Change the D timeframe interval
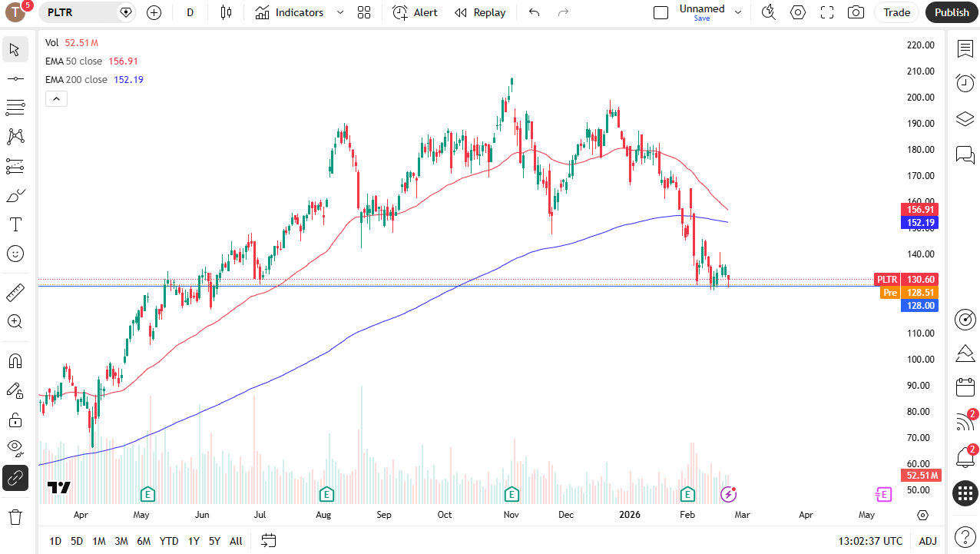 click(x=190, y=12)
